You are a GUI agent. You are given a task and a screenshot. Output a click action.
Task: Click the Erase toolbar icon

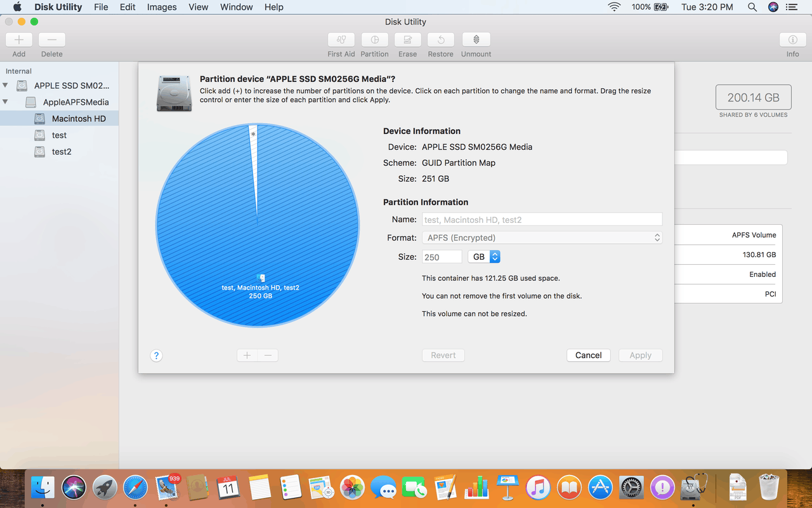coord(408,39)
